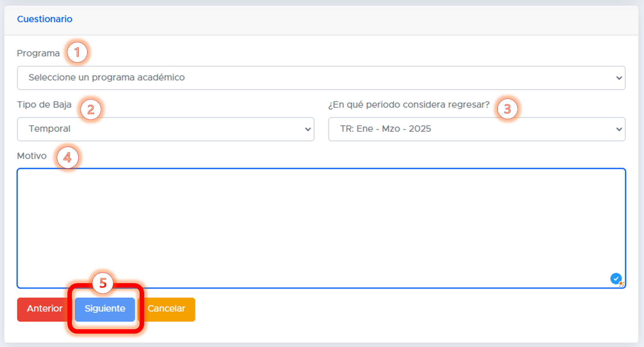Click the Programa dropdown chevron arrow
Image resolution: width=644 pixels, height=347 pixels.
619,78
